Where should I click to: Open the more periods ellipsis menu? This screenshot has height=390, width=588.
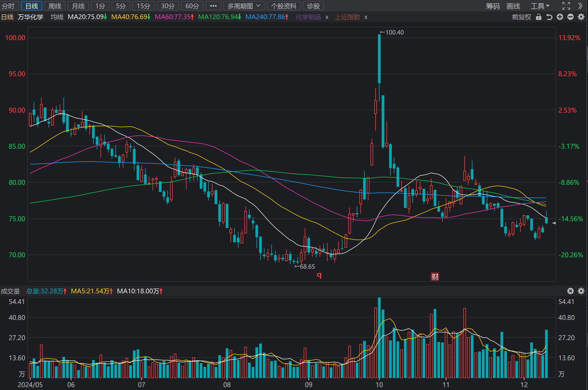tap(213, 6)
